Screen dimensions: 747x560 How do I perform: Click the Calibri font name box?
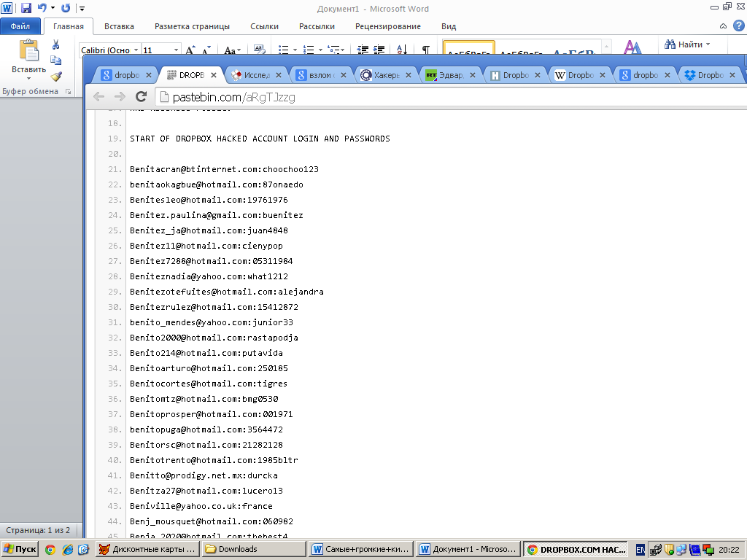[106, 50]
